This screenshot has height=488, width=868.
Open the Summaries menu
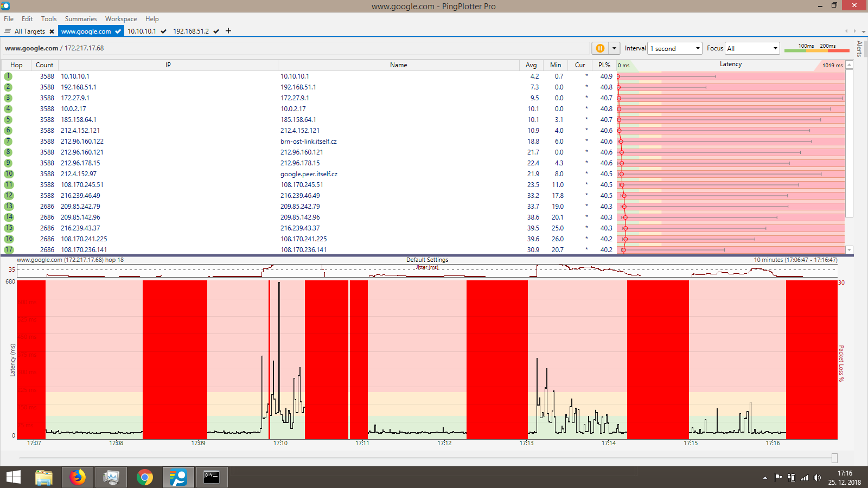(x=81, y=19)
